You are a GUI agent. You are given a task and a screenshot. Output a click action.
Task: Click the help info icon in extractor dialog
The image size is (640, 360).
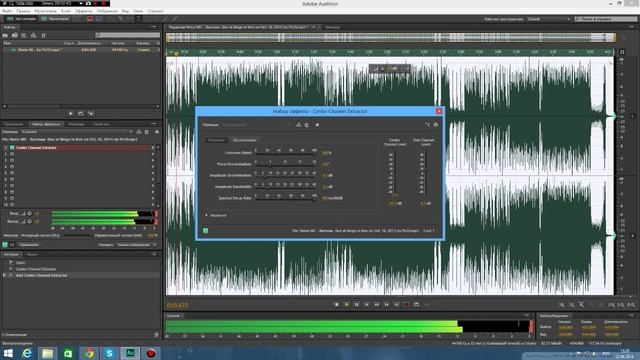(x=436, y=125)
